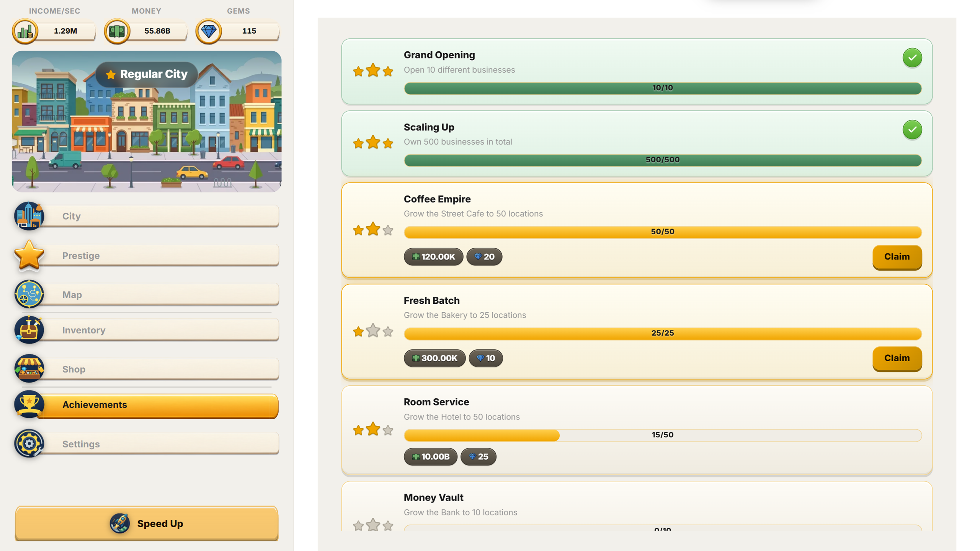Click the Money Vault achievement title

[x=433, y=497]
